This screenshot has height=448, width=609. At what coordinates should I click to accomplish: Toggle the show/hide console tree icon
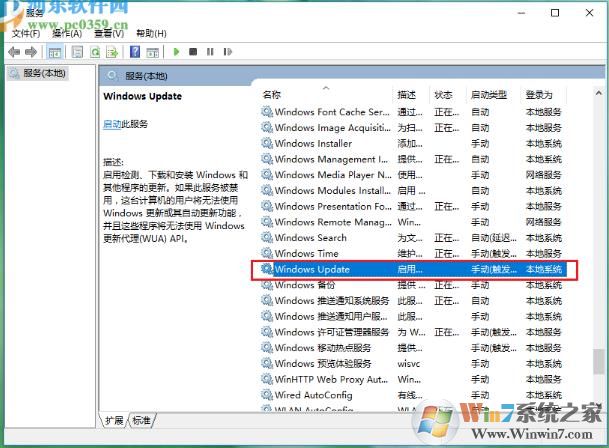(54, 52)
